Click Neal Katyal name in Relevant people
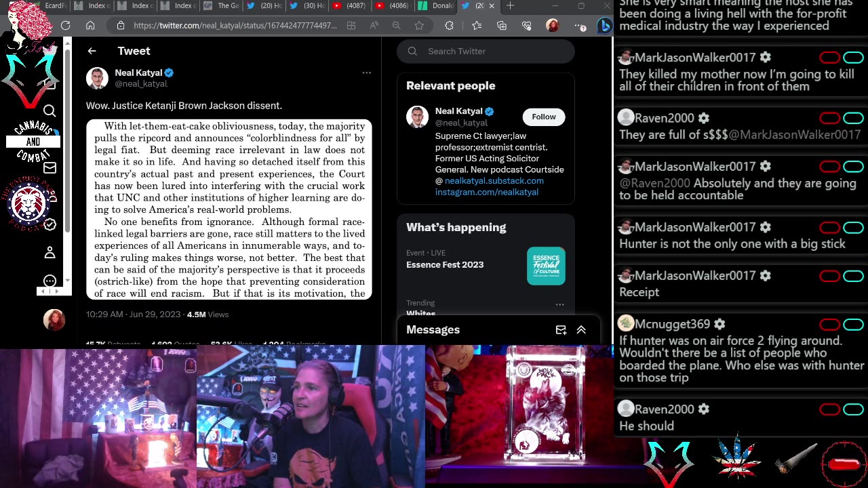The width and height of the screenshot is (868, 488). tap(459, 111)
